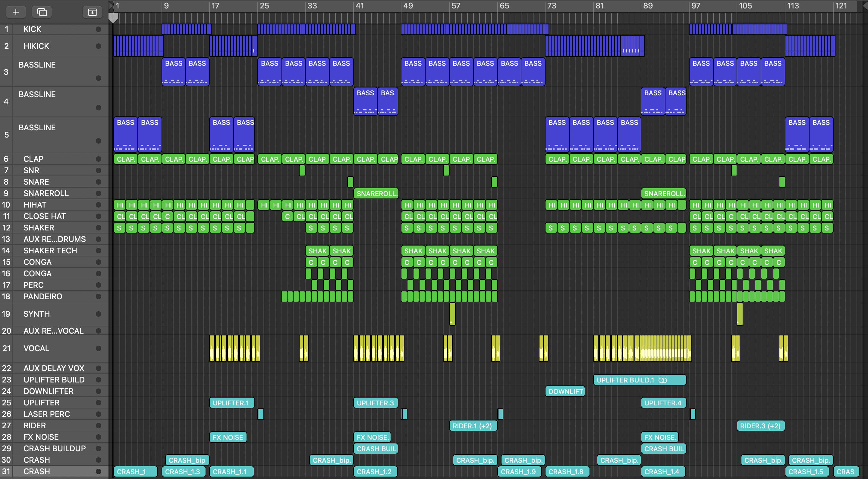This screenshot has height=479, width=868.
Task: Click bar 49 in the timeline ruler
Action: click(x=408, y=6)
